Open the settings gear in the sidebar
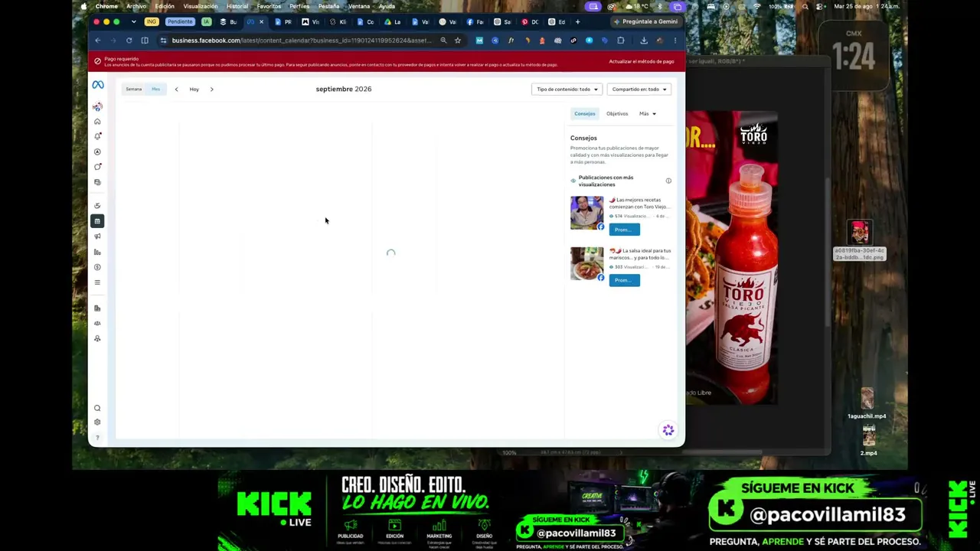 pos(97,422)
